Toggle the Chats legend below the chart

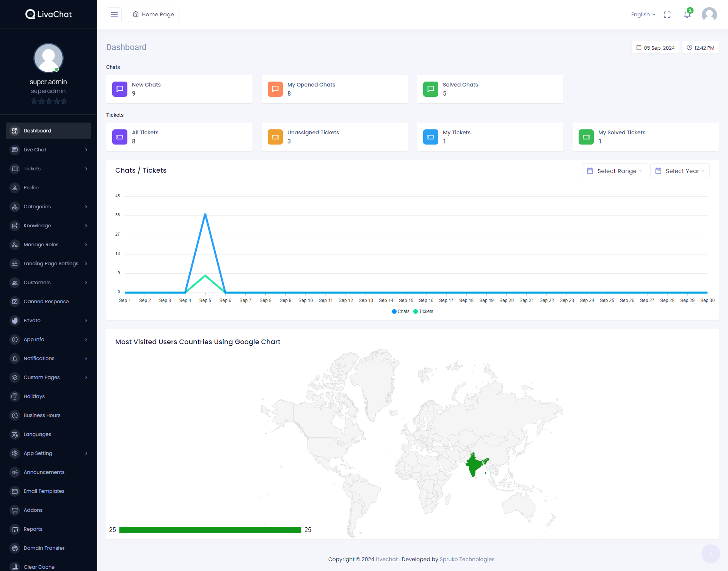click(400, 311)
